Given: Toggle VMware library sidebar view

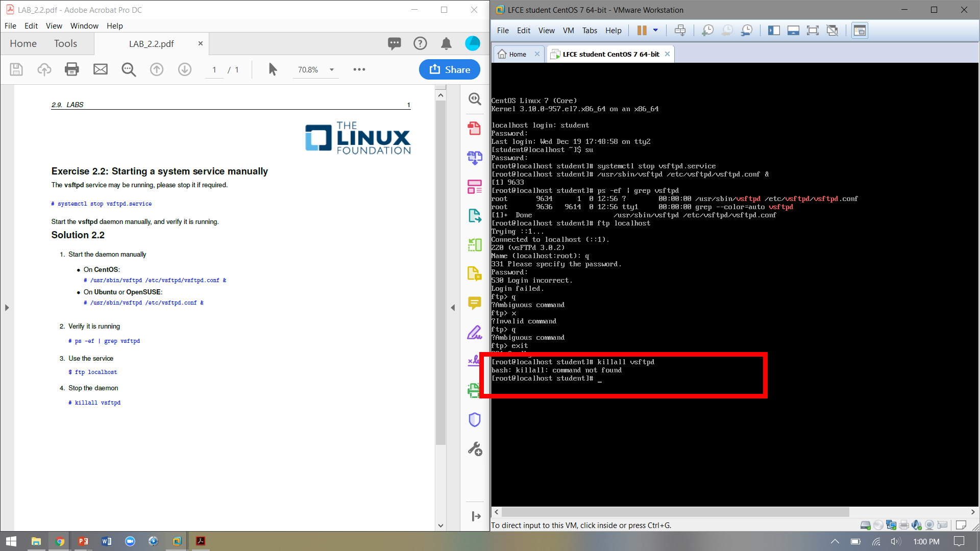Looking at the screenshot, I should 774,31.
